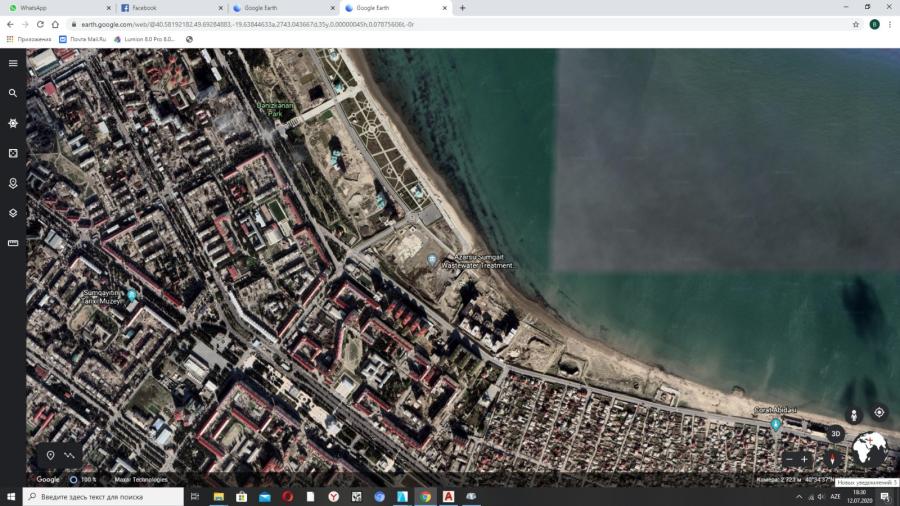This screenshot has width=900, height=506.
Task: Click the globe thumbnail at bottom right
Action: coord(868,449)
